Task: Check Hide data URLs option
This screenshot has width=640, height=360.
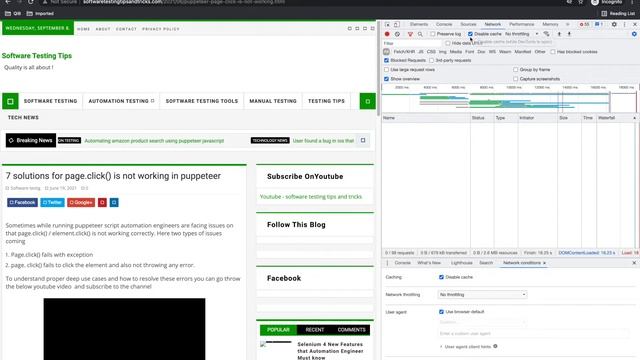Action: 448,43
